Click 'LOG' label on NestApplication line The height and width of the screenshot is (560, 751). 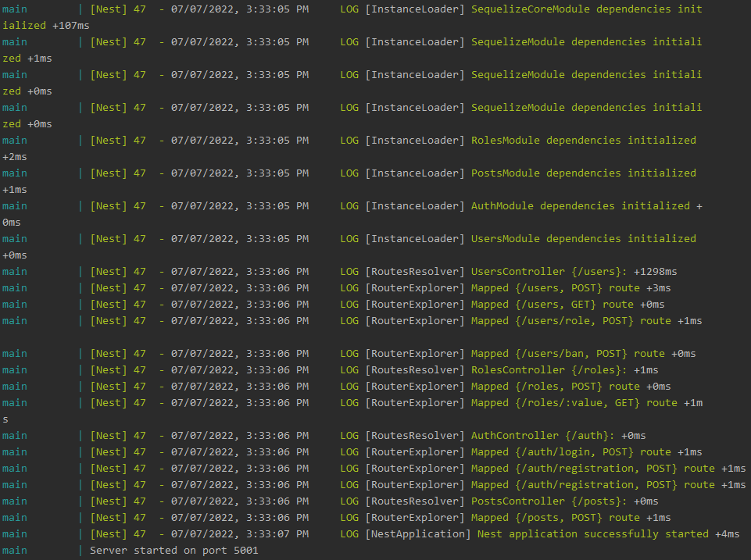pyautogui.click(x=349, y=534)
